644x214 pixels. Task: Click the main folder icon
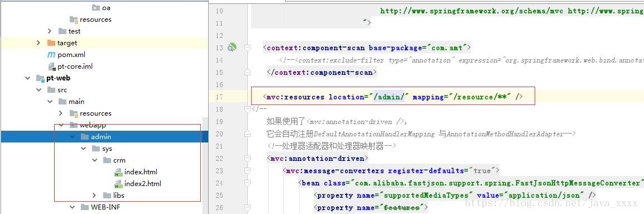click(63, 101)
